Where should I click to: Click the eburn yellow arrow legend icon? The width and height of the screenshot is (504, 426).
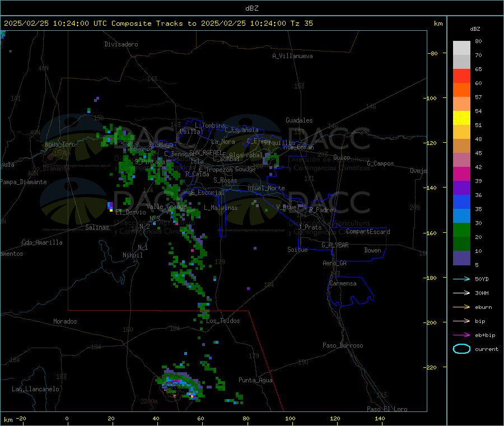[461, 307]
